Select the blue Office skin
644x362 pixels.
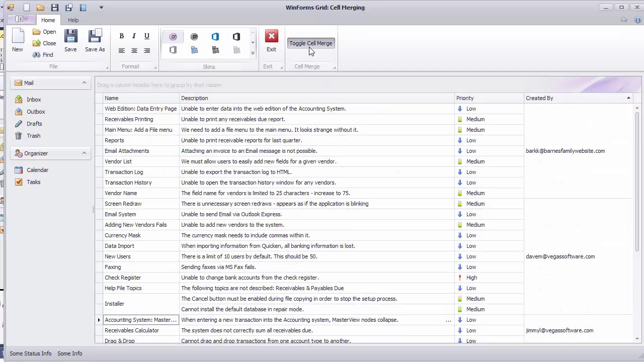215,37
